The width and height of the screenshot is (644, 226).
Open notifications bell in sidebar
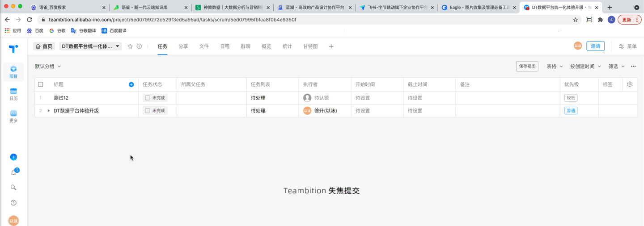point(13,172)
